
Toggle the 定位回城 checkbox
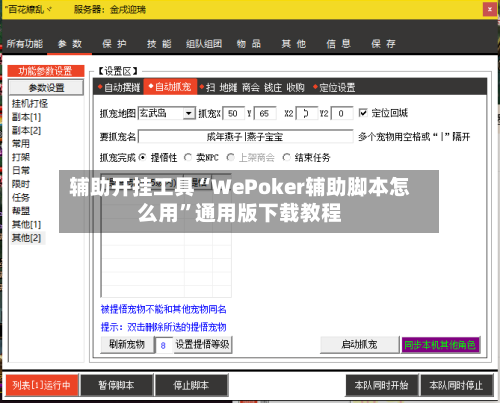tap(363, 113)
